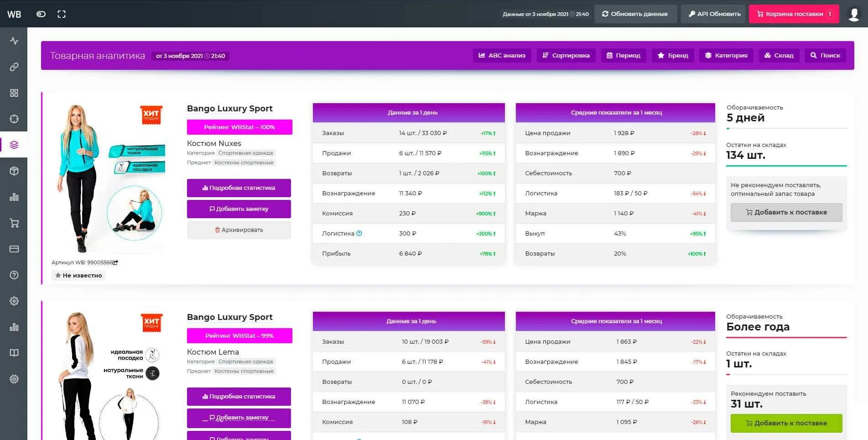
Task: Open Бренд filter dropdown
Action: (x=673, y=56)
